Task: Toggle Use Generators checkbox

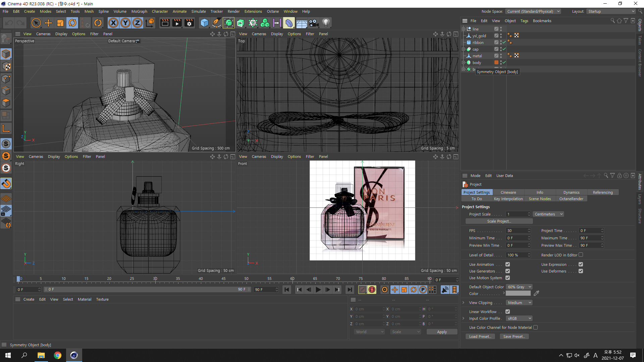Action: tap(507, 271)
